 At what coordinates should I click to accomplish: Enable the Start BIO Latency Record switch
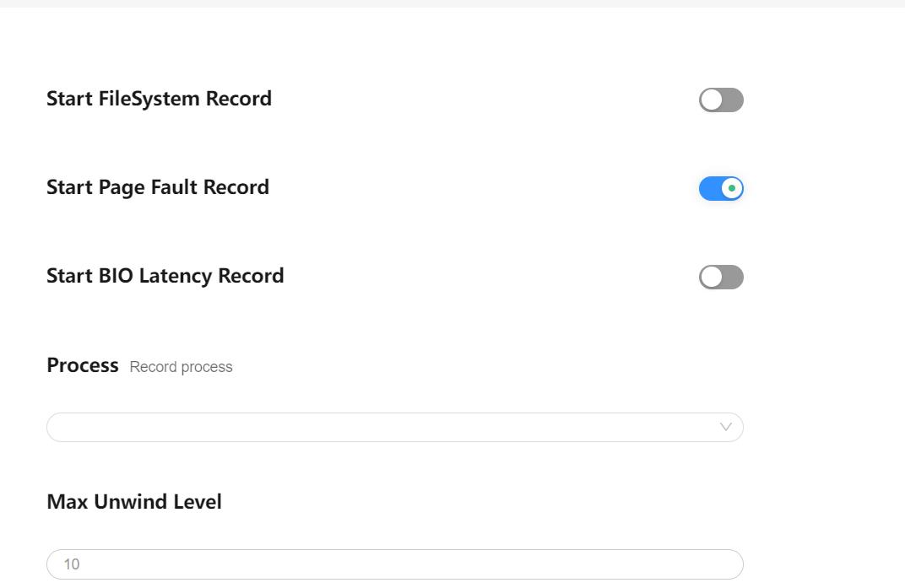[721, 278]
